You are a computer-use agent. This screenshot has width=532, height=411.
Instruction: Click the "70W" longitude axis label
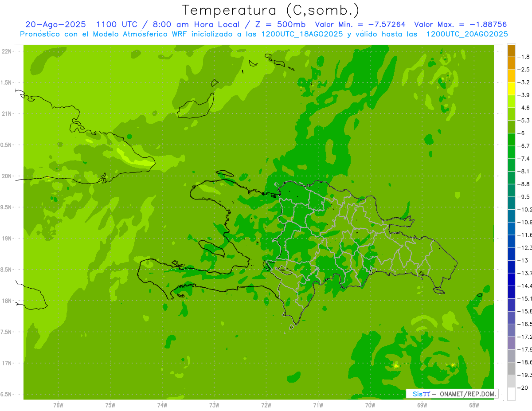pyautogui.click(x=370, y=405)
